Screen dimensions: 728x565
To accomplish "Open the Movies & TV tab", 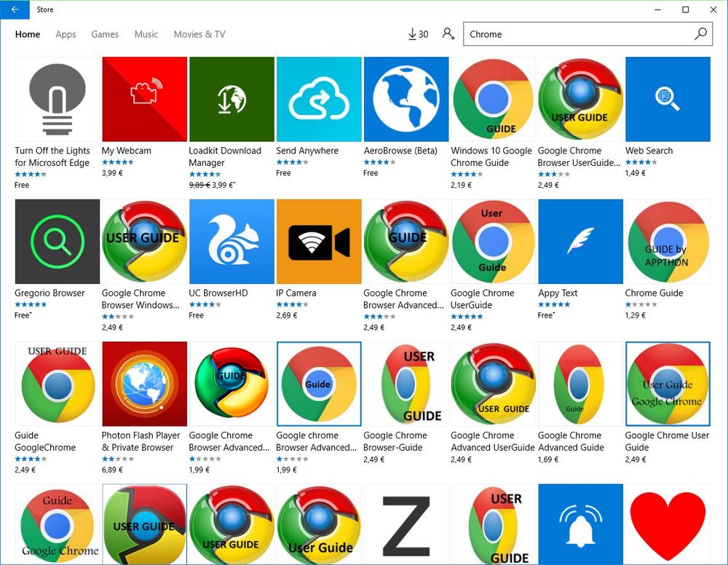I will click(199, 34).
